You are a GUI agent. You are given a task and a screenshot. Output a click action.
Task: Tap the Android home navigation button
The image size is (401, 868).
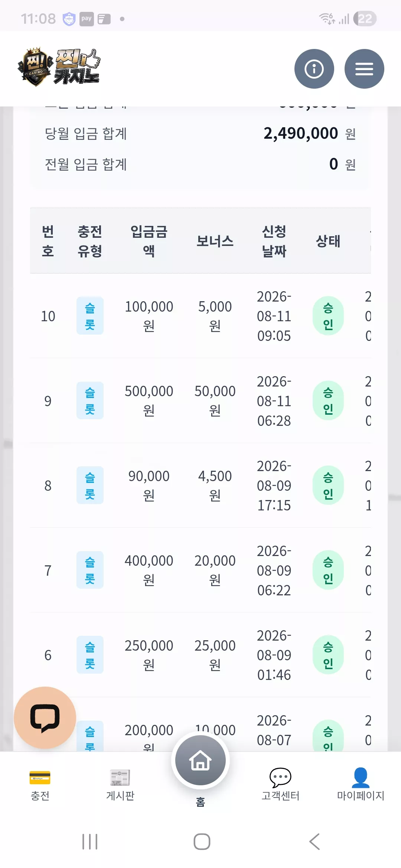pos(202,841)
